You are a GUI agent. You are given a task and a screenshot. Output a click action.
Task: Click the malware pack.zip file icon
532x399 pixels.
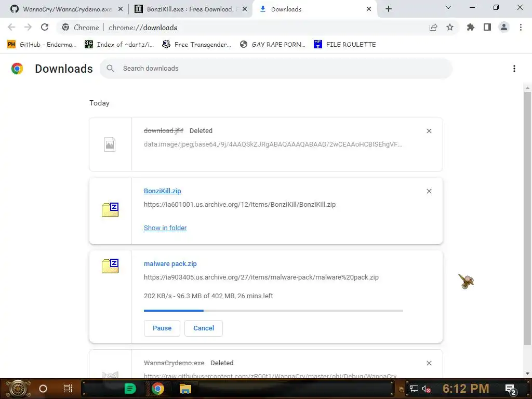click(110, 265)
